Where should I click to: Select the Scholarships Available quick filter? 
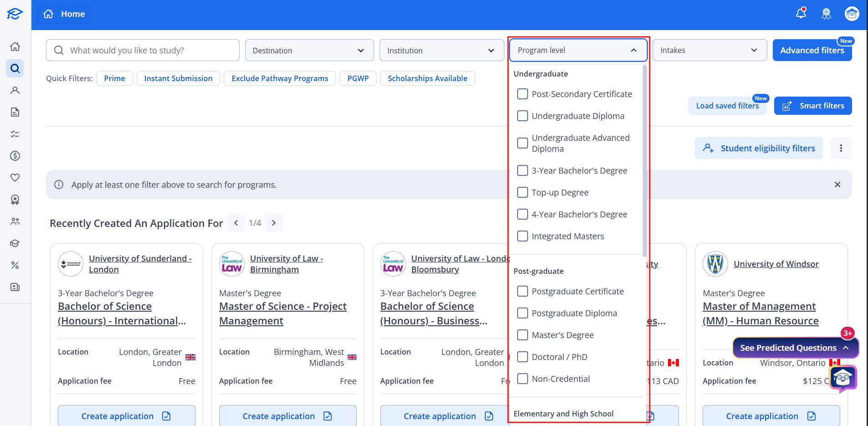pos(427,78)
